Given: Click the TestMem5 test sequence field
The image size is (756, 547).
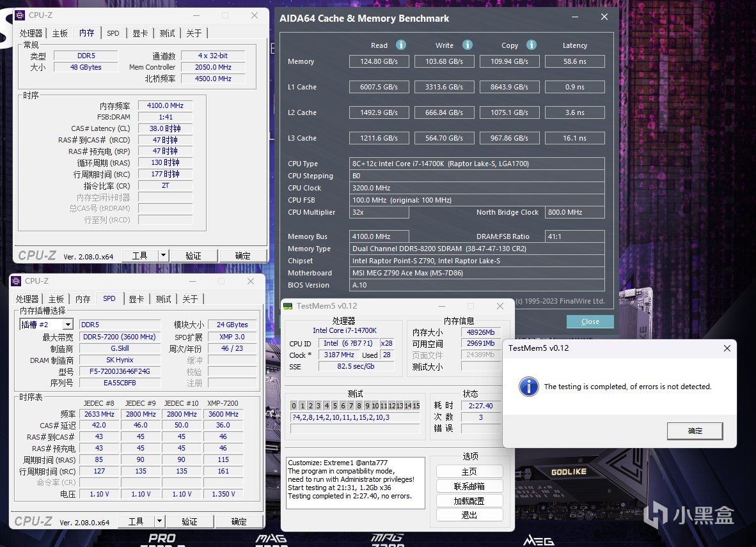Looking at the screenshot, I should point(355,417).
